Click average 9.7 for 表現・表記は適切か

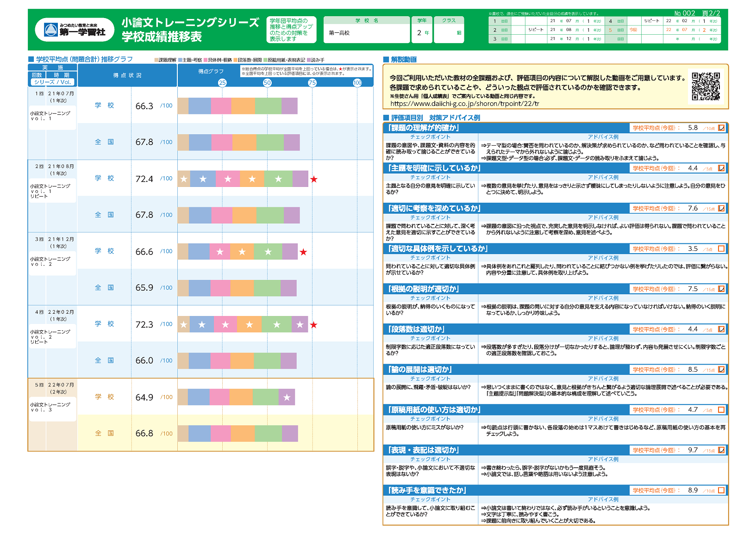[x=693, y=450]
